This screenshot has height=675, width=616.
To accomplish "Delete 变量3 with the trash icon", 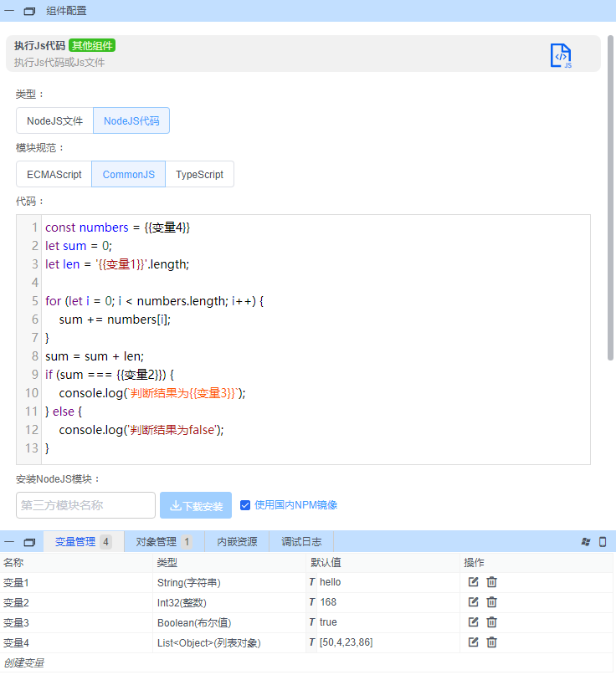I will point(492,622).
